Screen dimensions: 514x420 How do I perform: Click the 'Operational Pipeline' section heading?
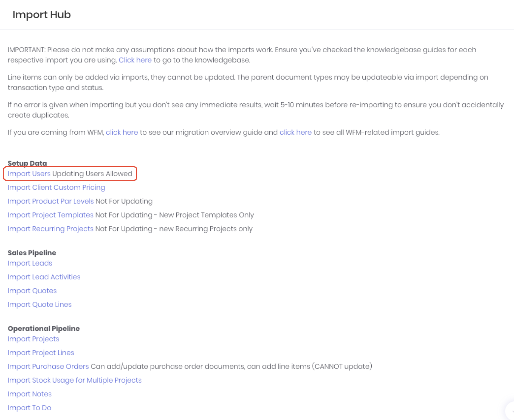click(x=44, y=329)
